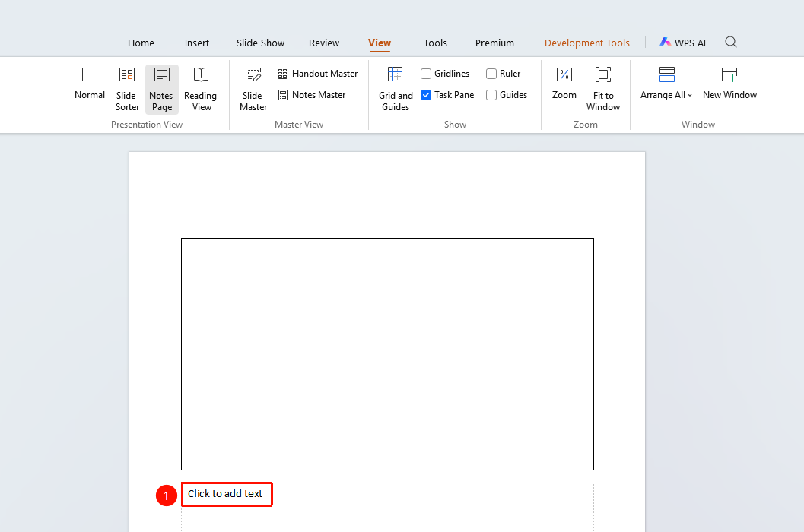This screenshot has width=804, height=532.
Task: Open the Insert tab
Action: (197, 43)
